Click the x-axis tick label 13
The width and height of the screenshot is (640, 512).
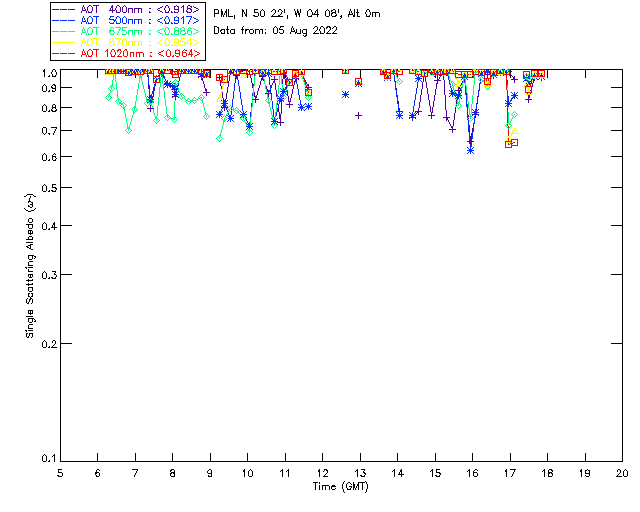coord(360,473)
